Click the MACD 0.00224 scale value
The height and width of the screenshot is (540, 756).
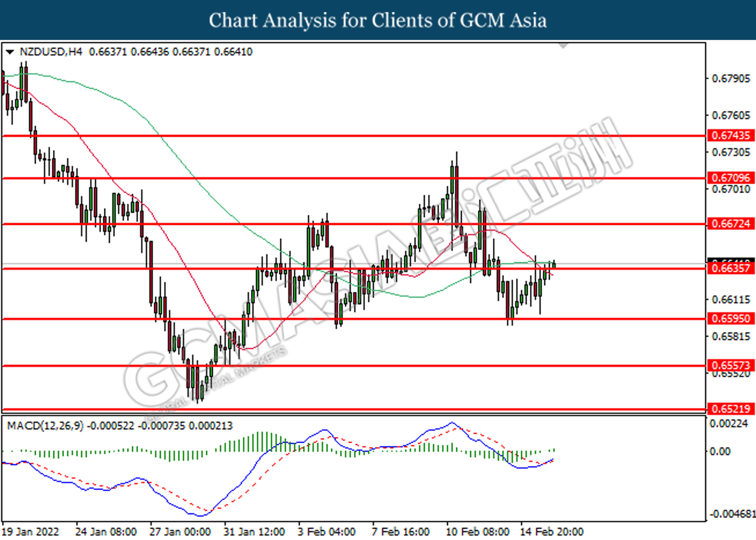click(x=729, y=424)
